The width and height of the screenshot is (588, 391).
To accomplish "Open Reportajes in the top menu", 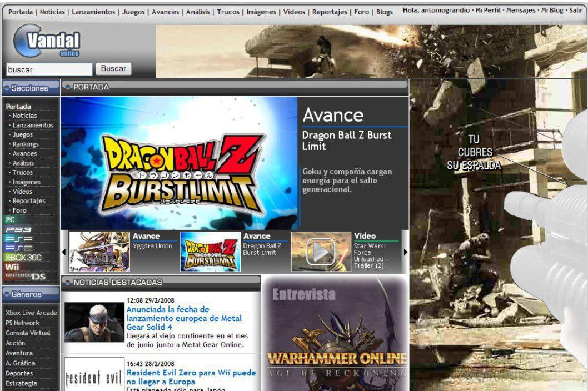I will 330,12.
